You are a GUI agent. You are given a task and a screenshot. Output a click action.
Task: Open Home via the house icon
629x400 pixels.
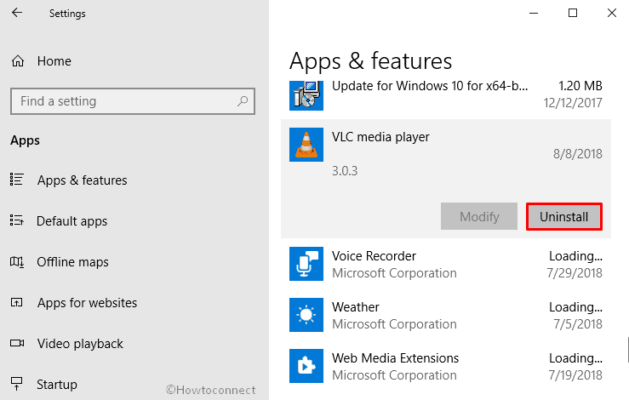[18, 61]
